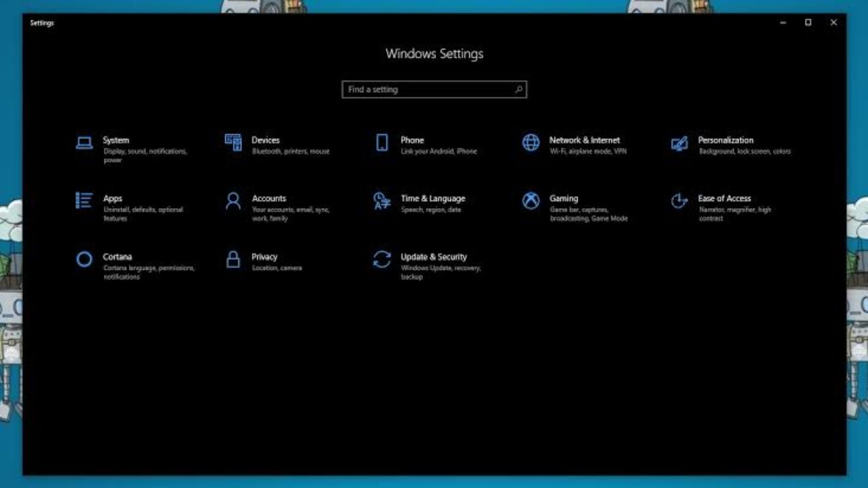868x488 pixels.
Task: Click 'Bluetooth, printers, mouse' description
Action: coord(291,151)
